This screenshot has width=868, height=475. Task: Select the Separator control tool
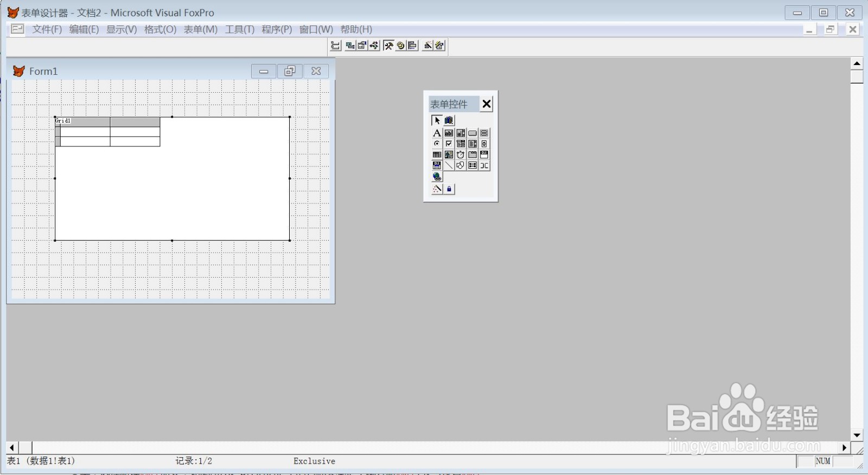pyautogui.click(x=484, y=165)
